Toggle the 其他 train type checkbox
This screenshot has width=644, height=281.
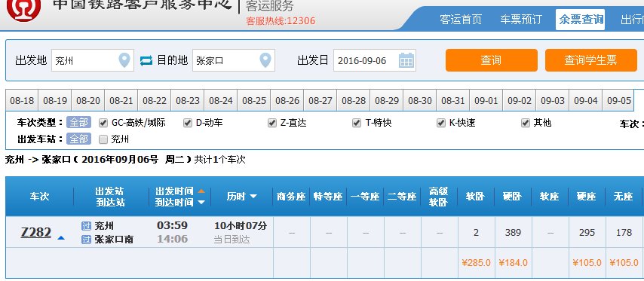pos(526,123)
